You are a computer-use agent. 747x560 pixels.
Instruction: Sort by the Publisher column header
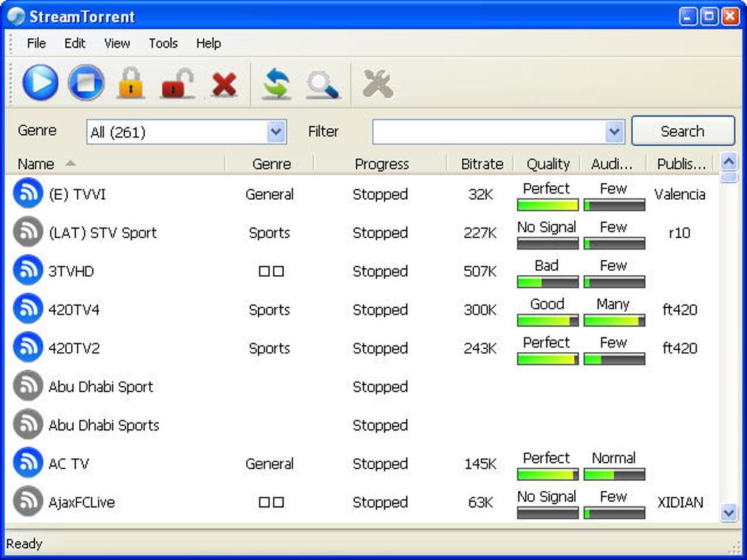(680, 164)
